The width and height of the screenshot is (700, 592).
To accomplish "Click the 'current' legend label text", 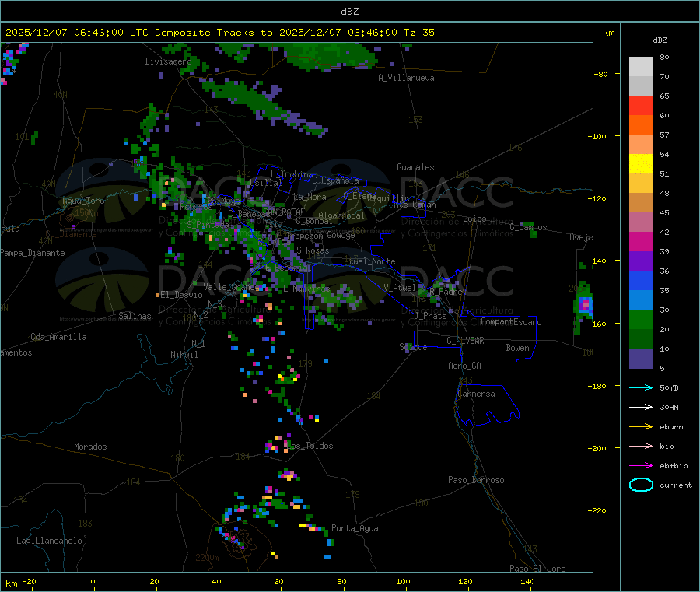I will pyautogui.click(x=676, y=485).
